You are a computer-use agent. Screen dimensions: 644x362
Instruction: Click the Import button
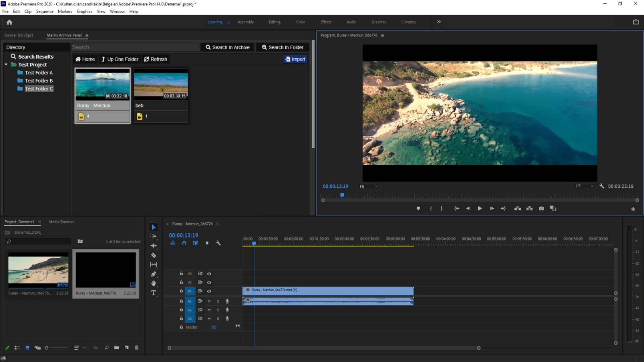click(295, 59)
